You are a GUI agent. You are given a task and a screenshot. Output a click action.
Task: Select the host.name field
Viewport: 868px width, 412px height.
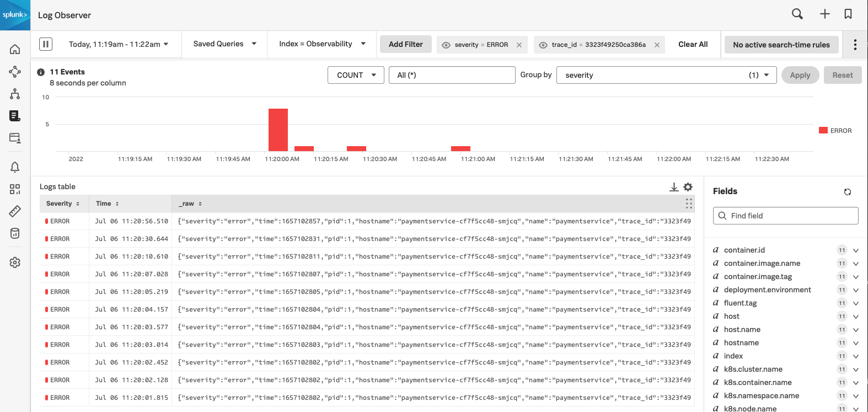742,330
